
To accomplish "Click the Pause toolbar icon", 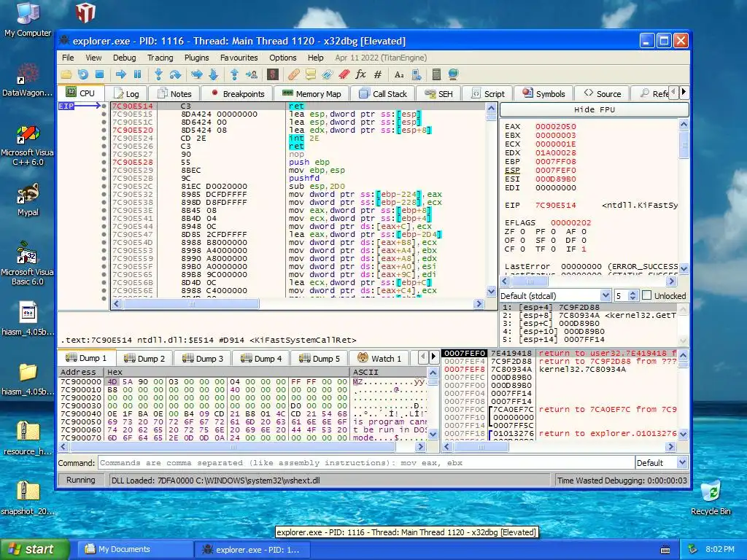I will (138, 74).
